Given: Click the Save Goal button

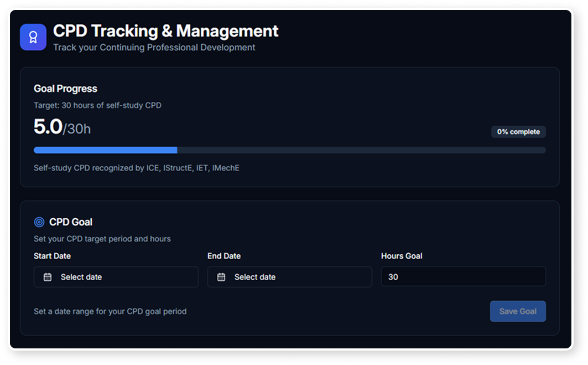Looking at the screenshot, I should click(518, 311).
